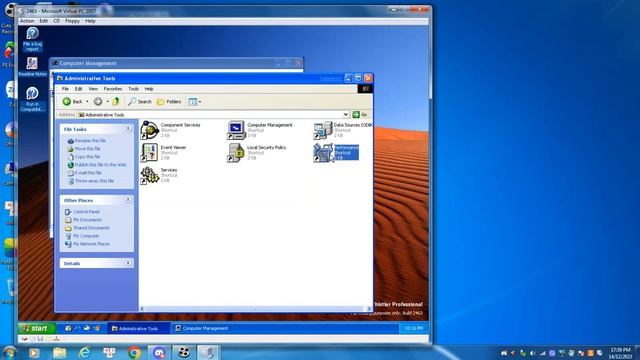Open the Edit menu in Administrative Tools

point(78,89)
